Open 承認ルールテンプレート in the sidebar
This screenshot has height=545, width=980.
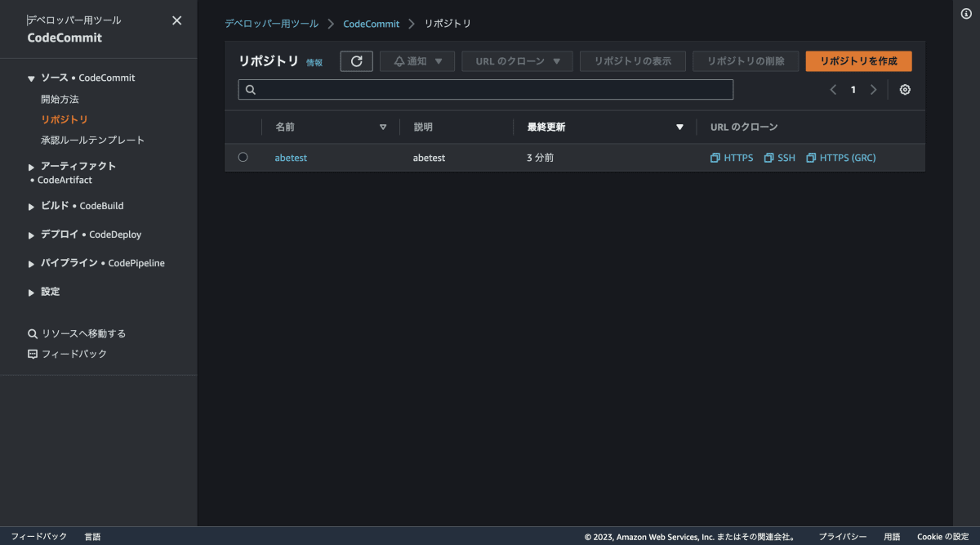92,140
